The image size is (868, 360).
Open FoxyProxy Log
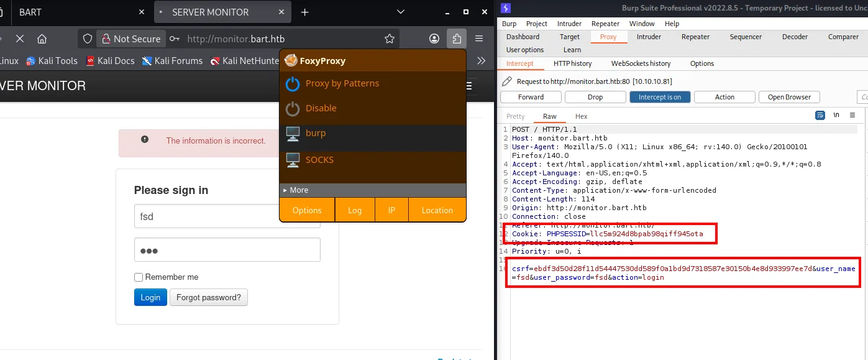point(355,210)
